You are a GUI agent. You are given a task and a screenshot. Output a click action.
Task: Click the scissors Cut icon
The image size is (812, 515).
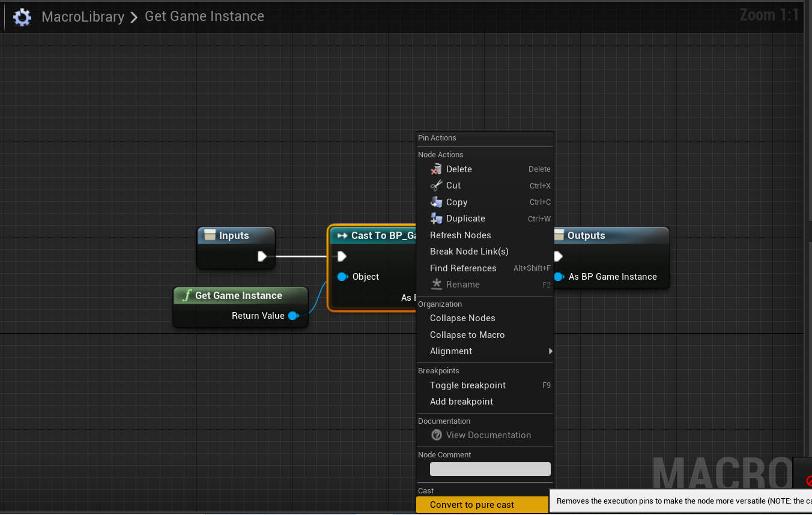pyautogui.click(x=437, y=185)
